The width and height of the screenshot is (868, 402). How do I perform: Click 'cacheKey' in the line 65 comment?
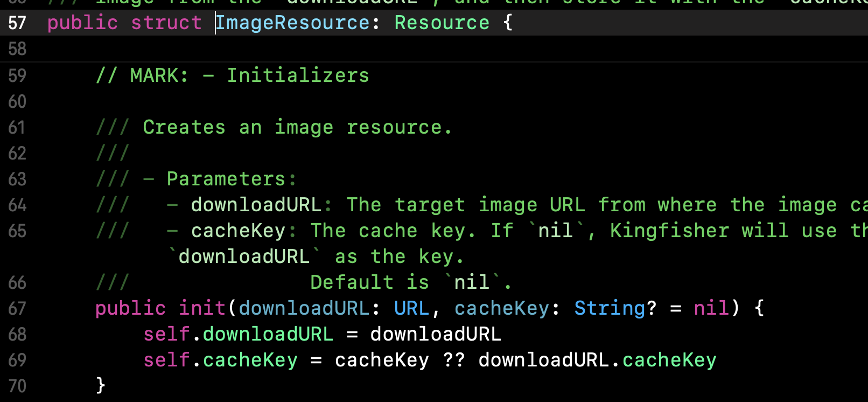click(x=238, y=231)
